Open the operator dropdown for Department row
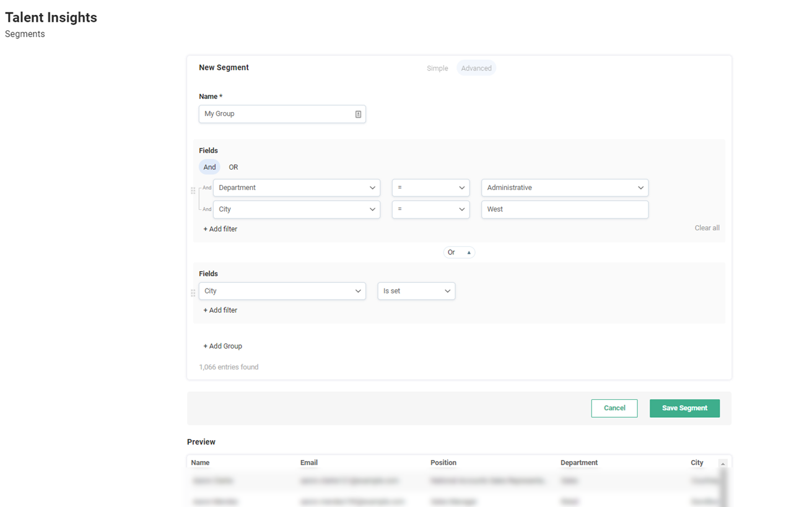The width and height of the screenshot is (812, 507). 430,188
